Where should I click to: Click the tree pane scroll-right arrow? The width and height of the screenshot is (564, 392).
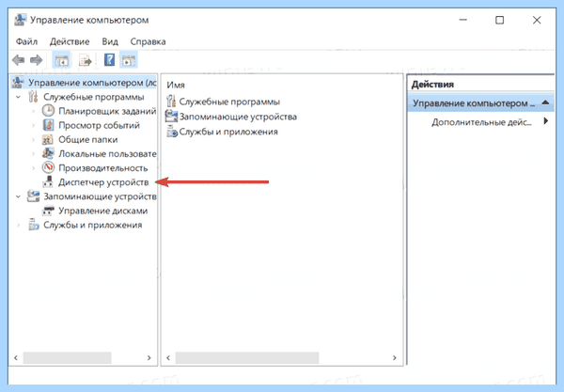point(149,358)
